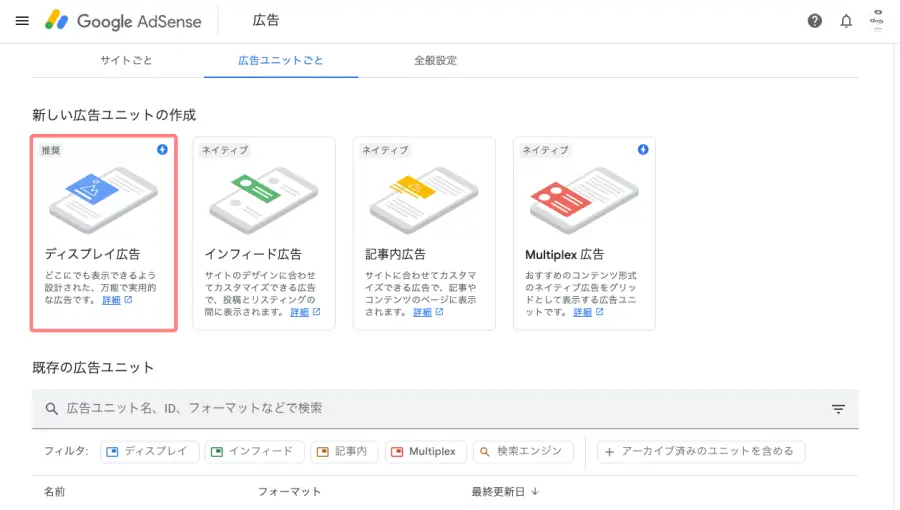Click the 広告 page title in header

(266, 21)
